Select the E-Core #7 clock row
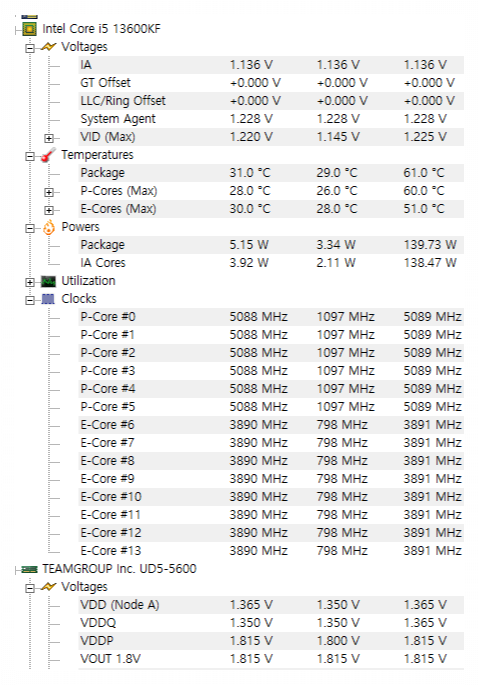479x685 pixels. click(x=271, y=443)
